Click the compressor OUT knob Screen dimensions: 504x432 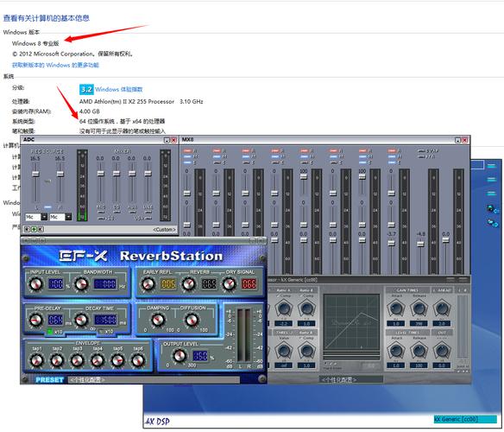[x=442, y=351]
